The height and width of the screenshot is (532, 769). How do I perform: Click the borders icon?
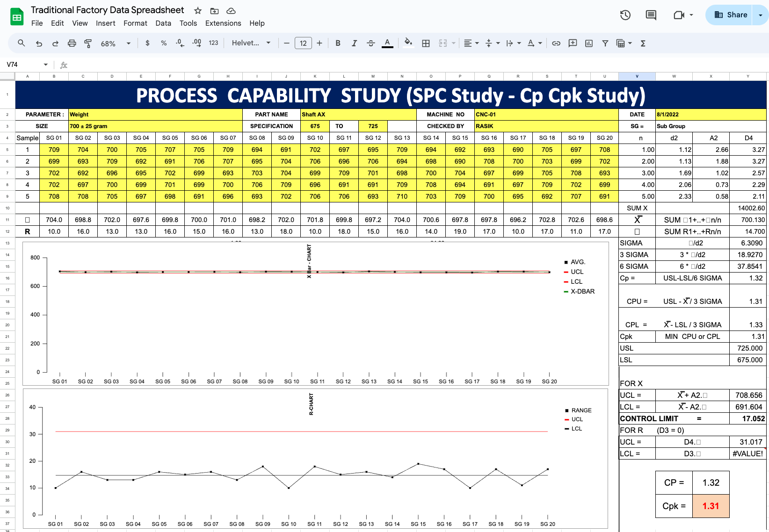coord(426,43)
